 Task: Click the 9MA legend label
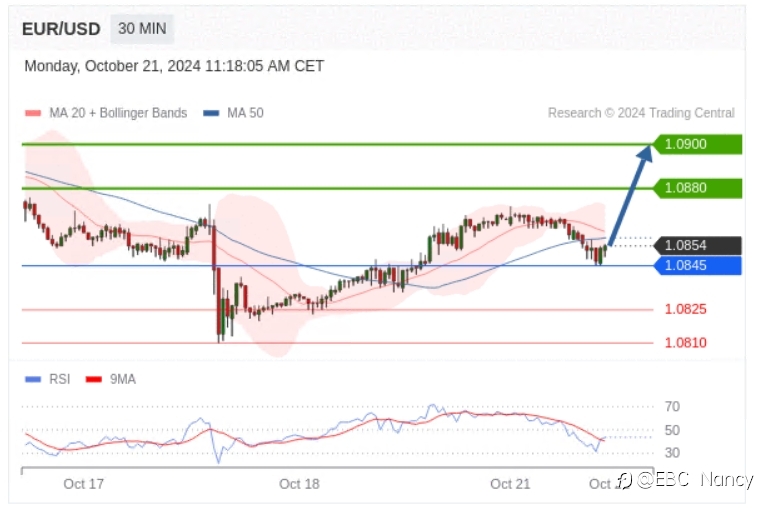[123, 379]
